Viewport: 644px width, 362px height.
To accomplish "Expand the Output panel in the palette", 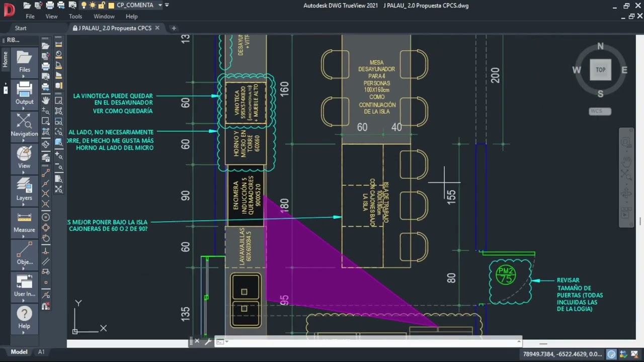I will pos(24,94).
